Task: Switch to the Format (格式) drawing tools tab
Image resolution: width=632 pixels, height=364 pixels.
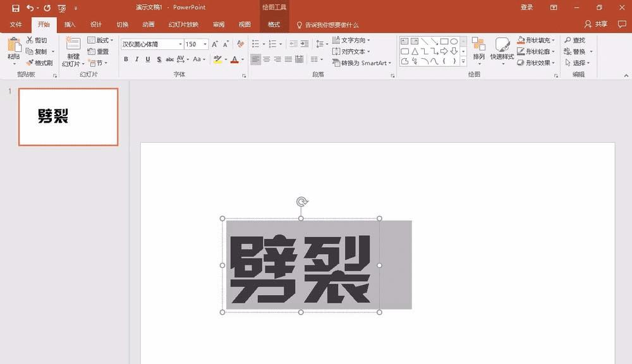Action: (274, 25)
